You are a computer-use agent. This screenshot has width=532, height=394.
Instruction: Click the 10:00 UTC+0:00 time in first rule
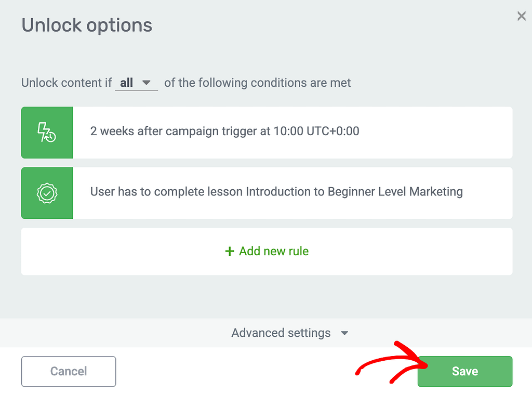tap(316, 131)
